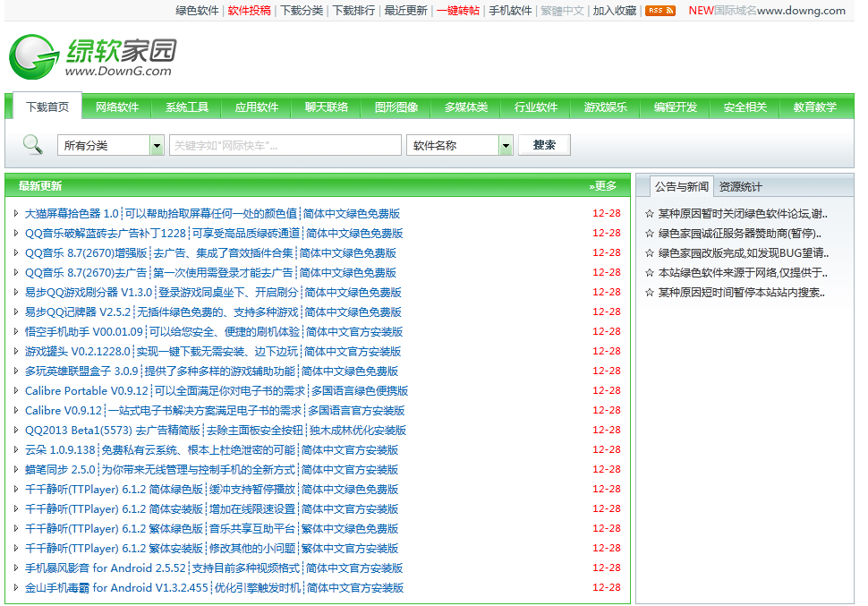Click the magnifying glass search icon
This screenshot has width=868, height=606.
coord(32,145)
